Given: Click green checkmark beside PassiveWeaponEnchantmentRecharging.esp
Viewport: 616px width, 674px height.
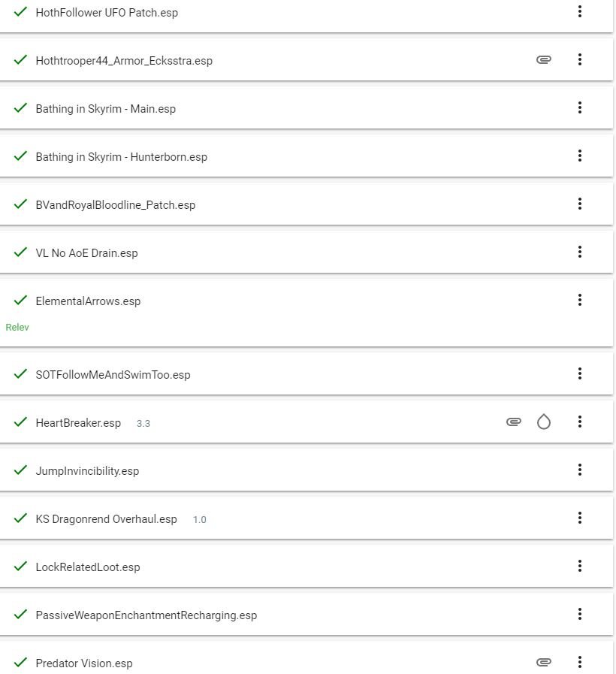Looking at the screenshot, I should click(20, 614).
